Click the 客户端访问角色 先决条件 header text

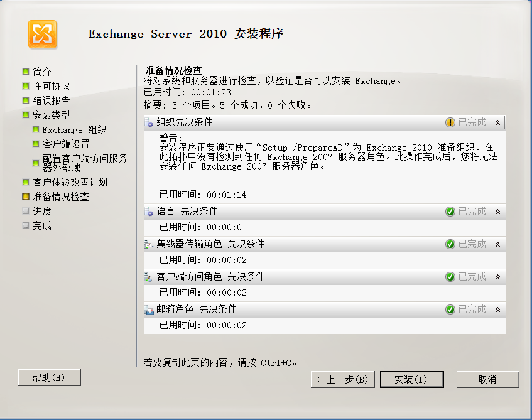click(x=210, y=276)
